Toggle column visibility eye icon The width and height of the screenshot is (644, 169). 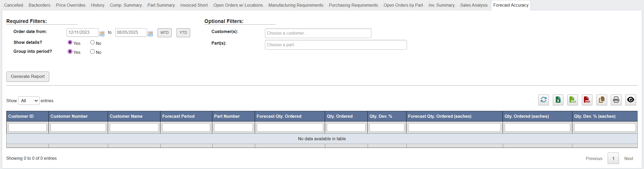click(x=631, y=100)
